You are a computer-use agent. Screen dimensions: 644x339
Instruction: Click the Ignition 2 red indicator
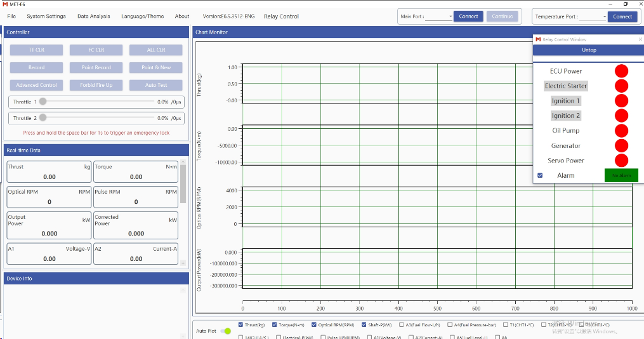621,116
